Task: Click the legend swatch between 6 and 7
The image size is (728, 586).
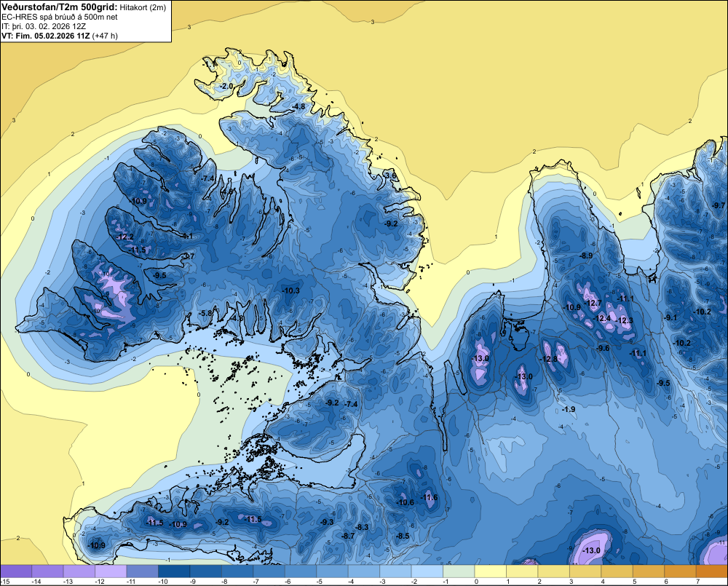Action: pos(680,571)
